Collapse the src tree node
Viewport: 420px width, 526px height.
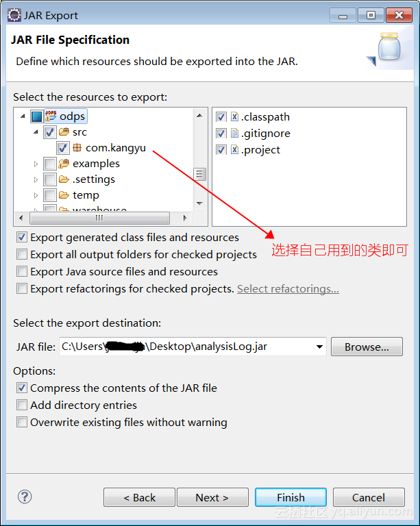[x=36, y=131]
